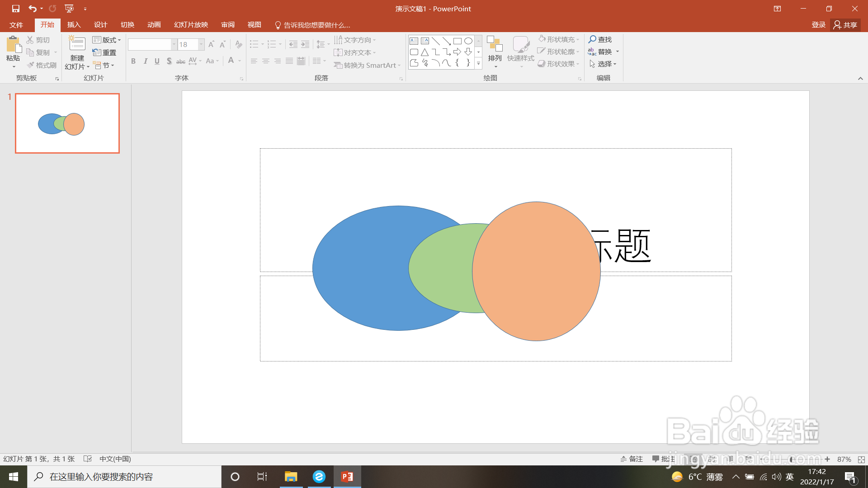This screenshot has height=488, width=868.
Task: Toggle italic formatting
Action: [x=145, y=61]
